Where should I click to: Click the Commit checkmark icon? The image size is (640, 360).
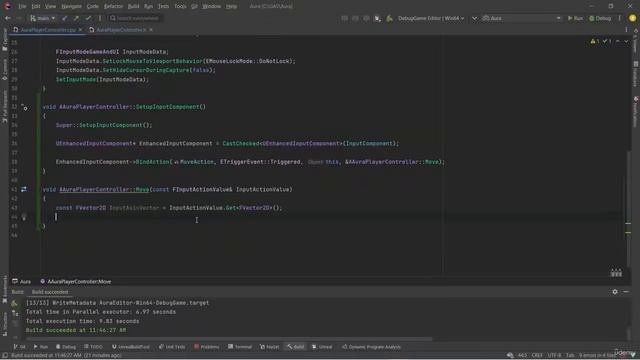[88, 18]
